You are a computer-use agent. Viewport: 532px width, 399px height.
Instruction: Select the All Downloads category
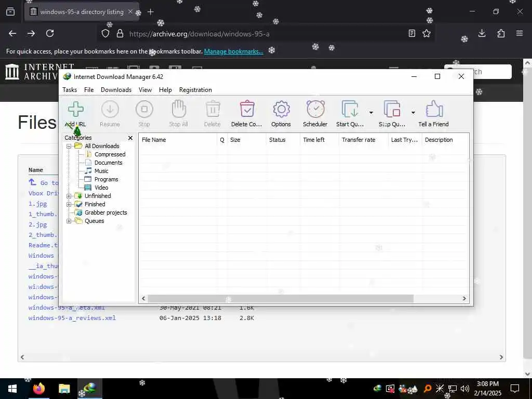(102, 146)
